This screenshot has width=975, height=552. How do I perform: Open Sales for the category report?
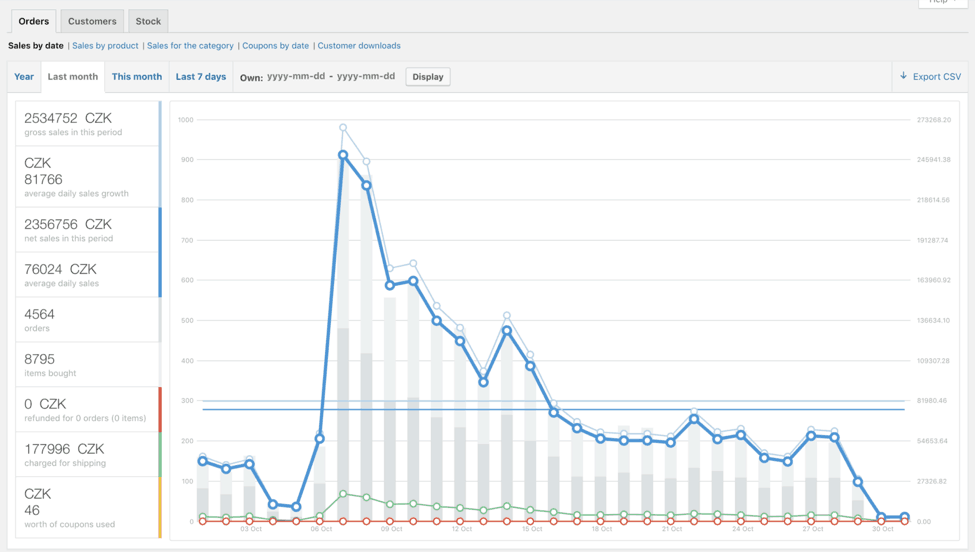pyautogui.click(x=190, y=46)
